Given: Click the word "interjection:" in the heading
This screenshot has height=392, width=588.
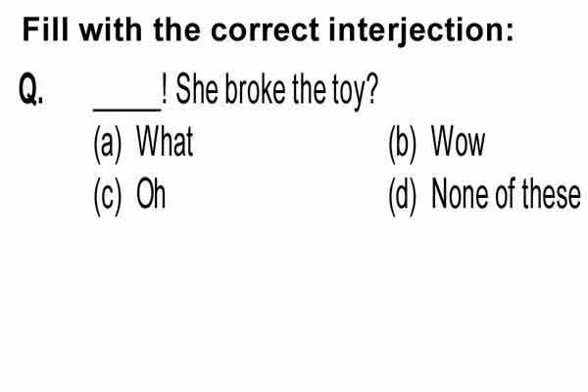Looking at the screenshot, I should (421, 32).
